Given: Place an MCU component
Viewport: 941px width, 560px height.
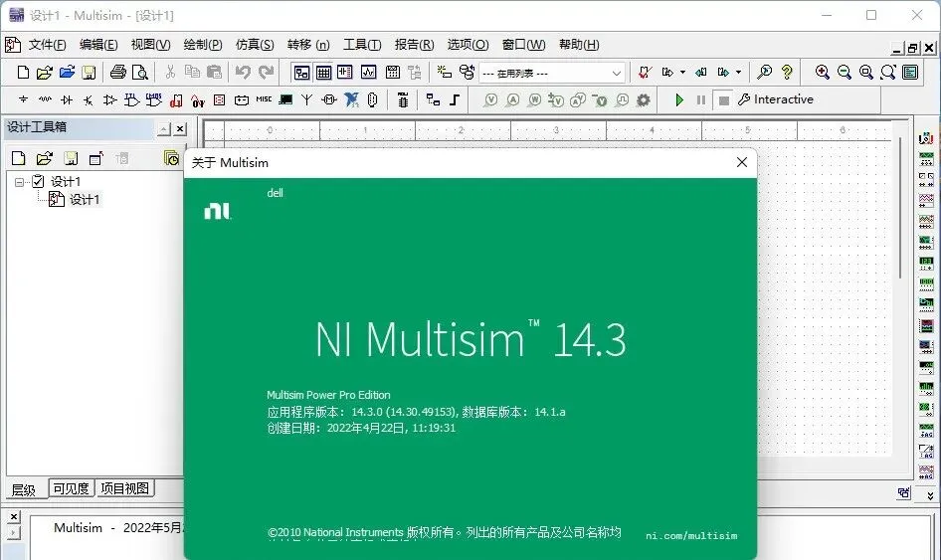Looking at the screenshot, I should click(x=403, y=99).
